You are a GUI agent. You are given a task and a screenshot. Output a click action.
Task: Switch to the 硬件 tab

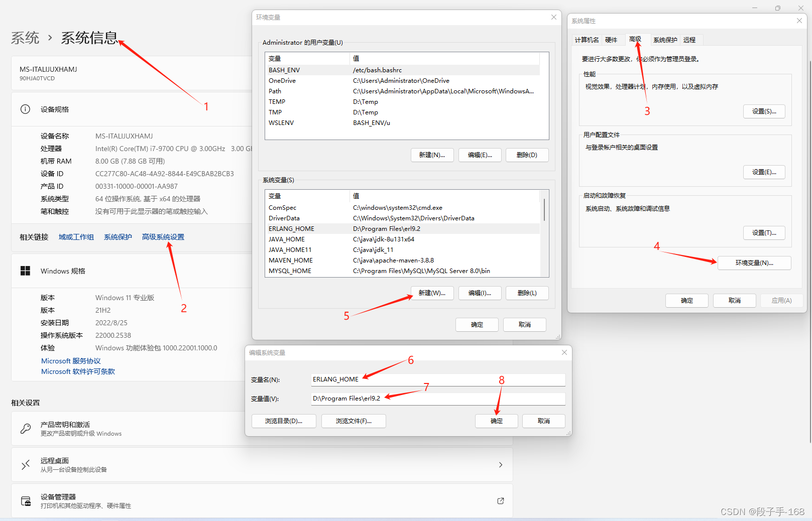[611, 40]
